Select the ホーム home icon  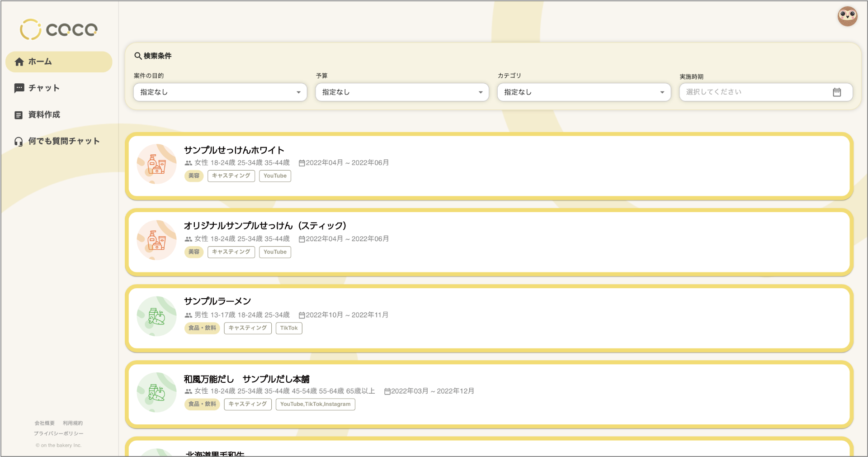tap(19, 62)
